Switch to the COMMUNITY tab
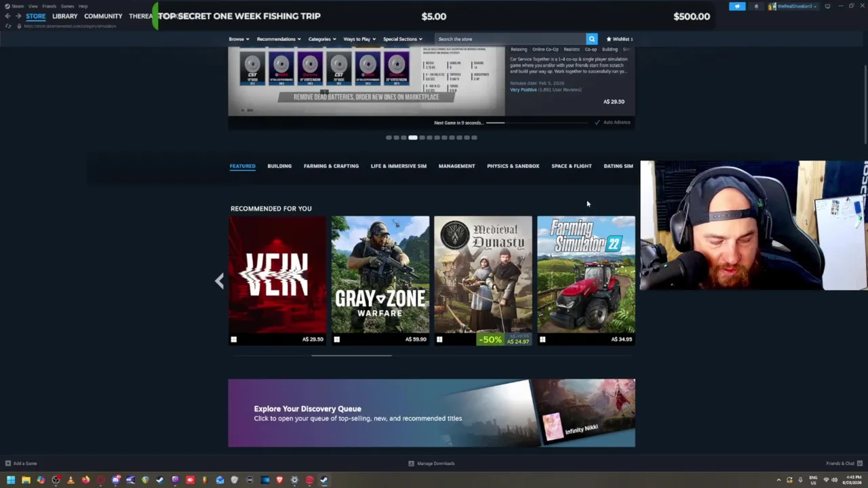 click(103, 16)
